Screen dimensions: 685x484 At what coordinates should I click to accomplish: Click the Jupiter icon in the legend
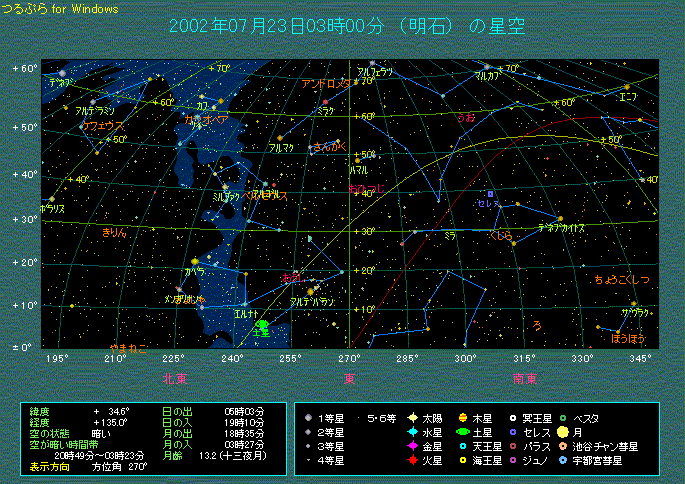pyautogui.click(x=463, y=417)
